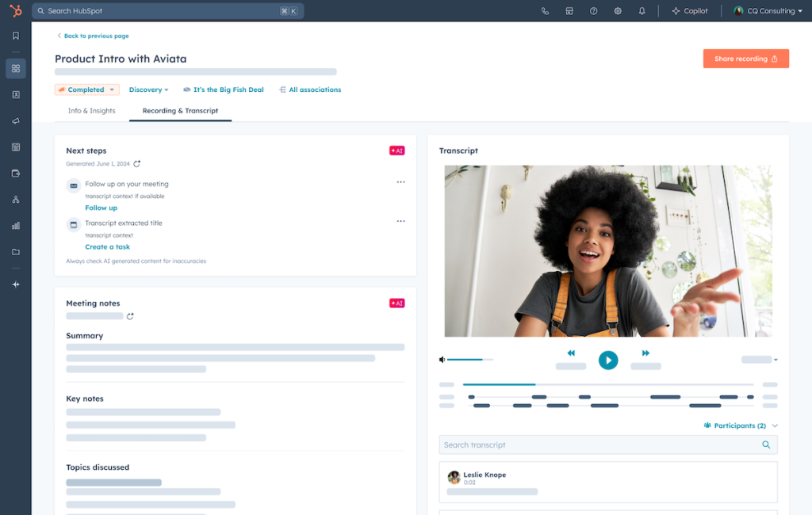Launch Copilot from the top bar
This screenshot has height=515, width=812.
click(x=690, y=11)
